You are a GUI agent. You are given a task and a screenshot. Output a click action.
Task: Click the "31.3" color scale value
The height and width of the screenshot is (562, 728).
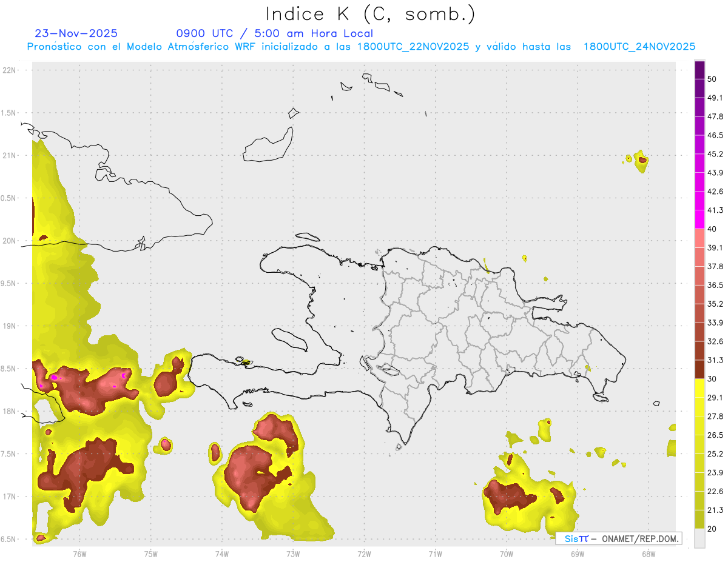pyautogui.click(x=715, y=360)
